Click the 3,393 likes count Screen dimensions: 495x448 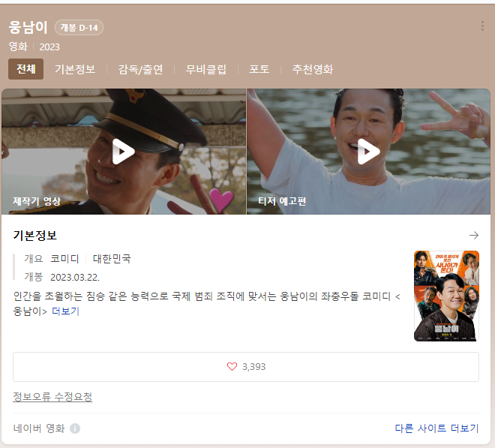click(x=253, y=367)
